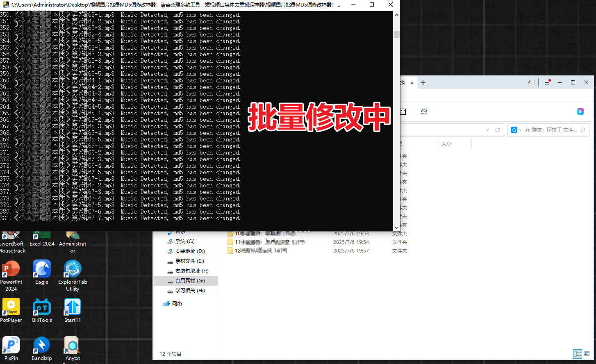The width and height of the screenshot is (596, 364).
Task: Open the calculator icon on the file manager toolbar
Action: coord(403,111)
